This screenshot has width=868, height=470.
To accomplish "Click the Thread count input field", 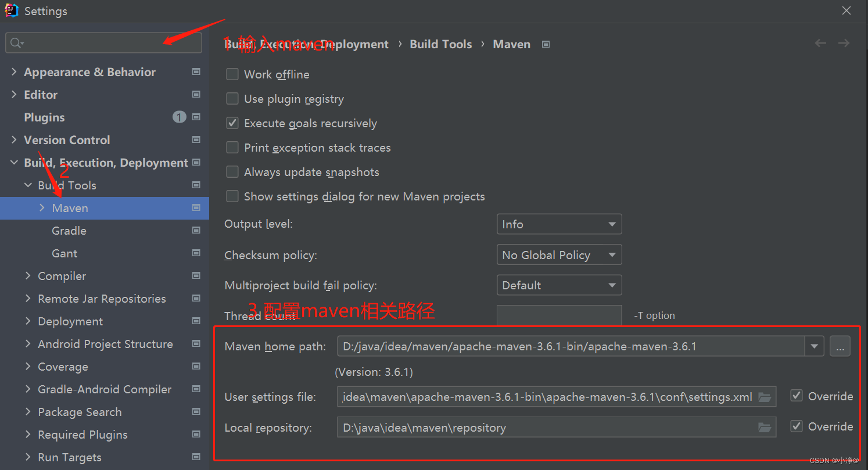I will coord(559,315).
